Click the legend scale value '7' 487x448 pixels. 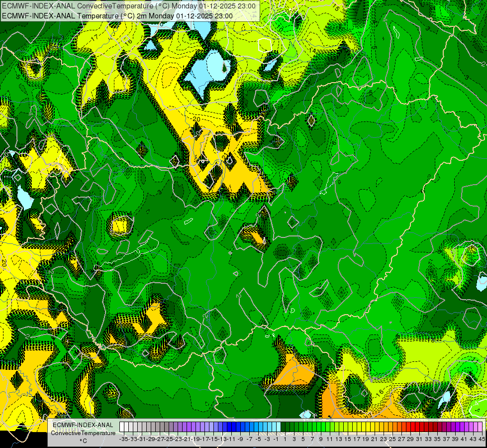point(312,439)
